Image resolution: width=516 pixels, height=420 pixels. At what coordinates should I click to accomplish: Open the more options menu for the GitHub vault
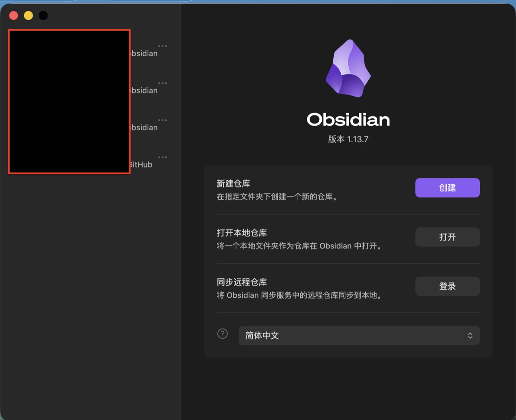[x=162, y=157]
